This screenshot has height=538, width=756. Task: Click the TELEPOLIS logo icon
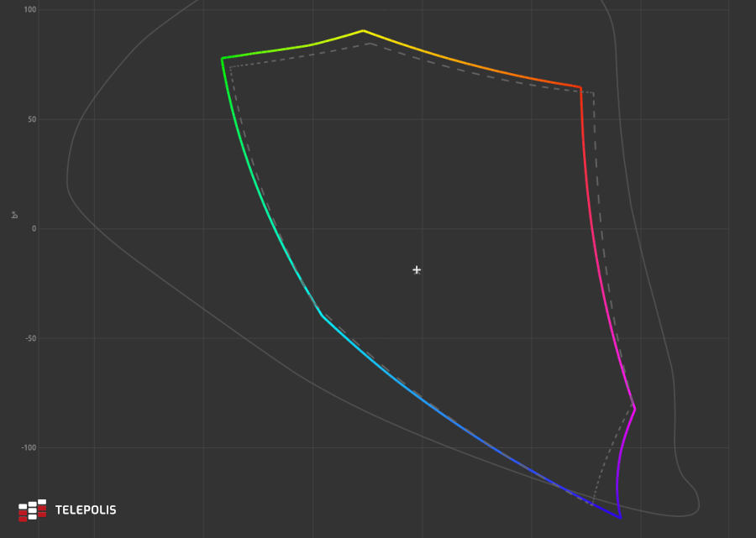32,509
